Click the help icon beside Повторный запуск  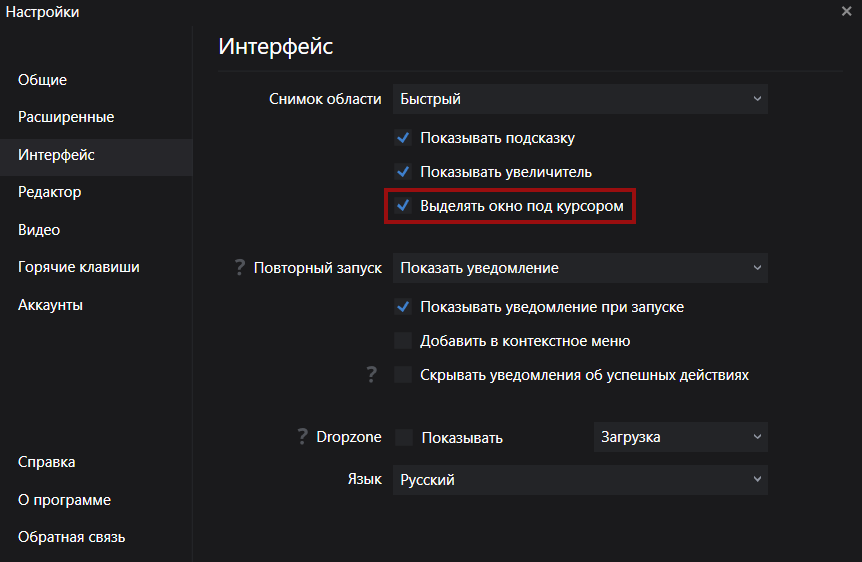pyautogui.click(x=240, y=267)
